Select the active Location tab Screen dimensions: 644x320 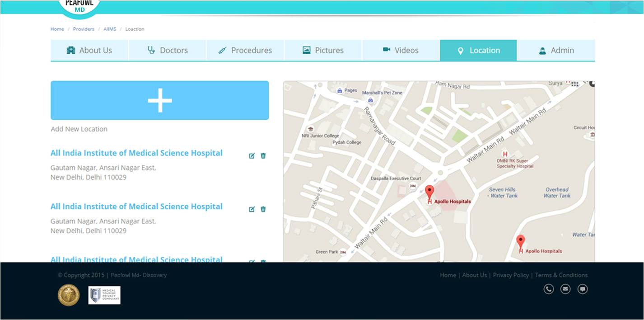pyautogui.click(x=478, y=50)
